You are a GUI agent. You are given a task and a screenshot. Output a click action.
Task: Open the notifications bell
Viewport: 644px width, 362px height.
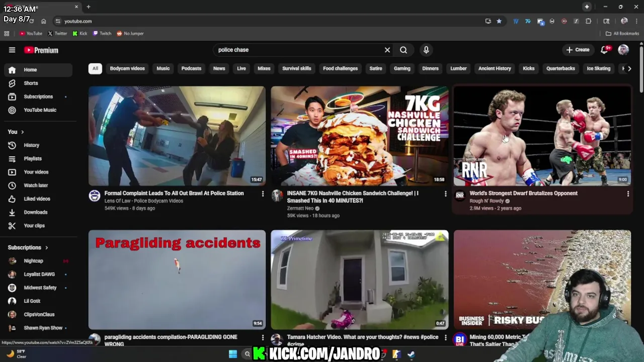pyautogui.click(x=604, y=50)
